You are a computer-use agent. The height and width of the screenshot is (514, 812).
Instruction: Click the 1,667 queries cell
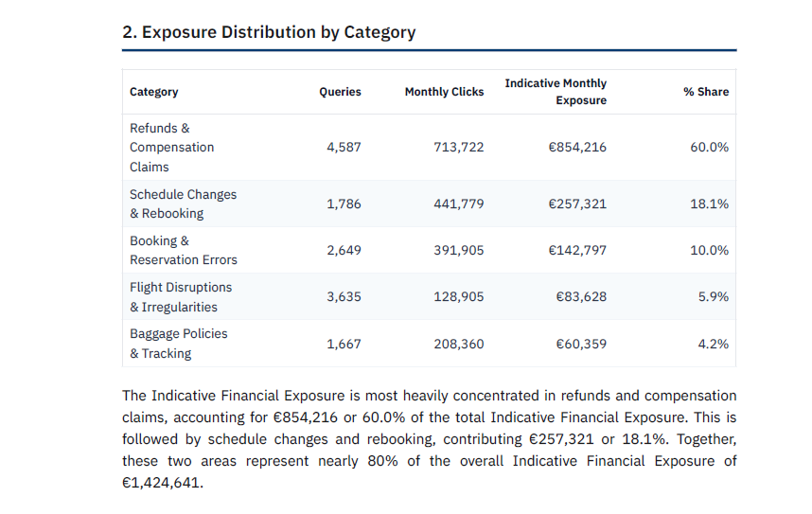pyautogui.click(x=344, y=344)
